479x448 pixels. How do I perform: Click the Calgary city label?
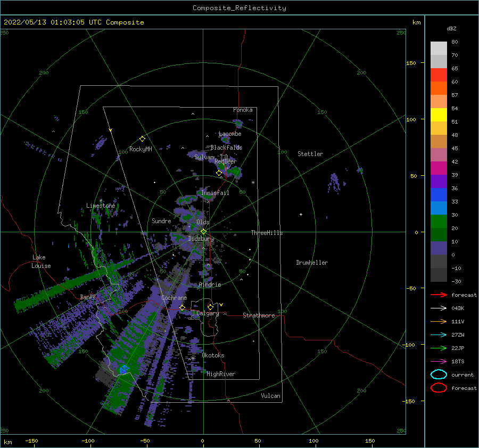[x=208, y=313]
